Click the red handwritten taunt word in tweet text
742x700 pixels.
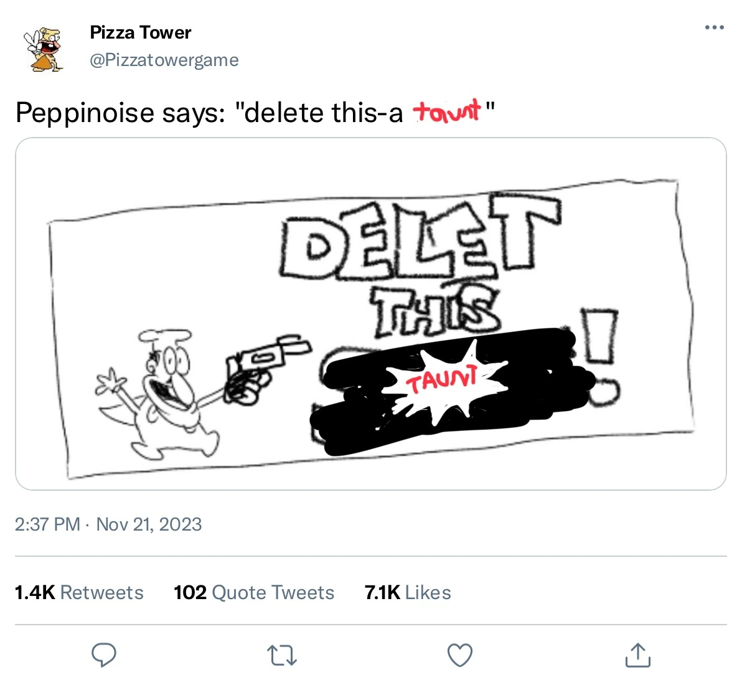click(x=448, y=111)
